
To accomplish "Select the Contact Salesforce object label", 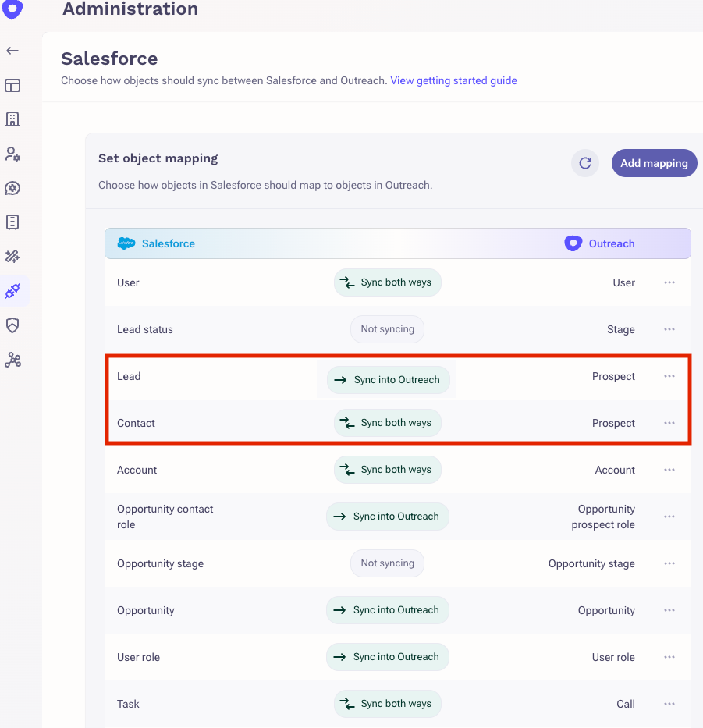I will [x=136, y=423].
